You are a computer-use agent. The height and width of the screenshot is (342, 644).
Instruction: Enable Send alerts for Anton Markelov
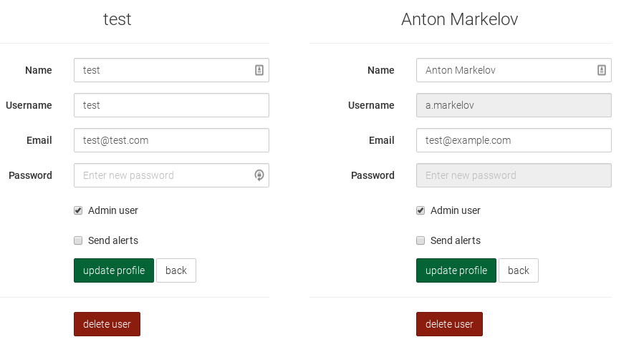(x=420, y=240)
